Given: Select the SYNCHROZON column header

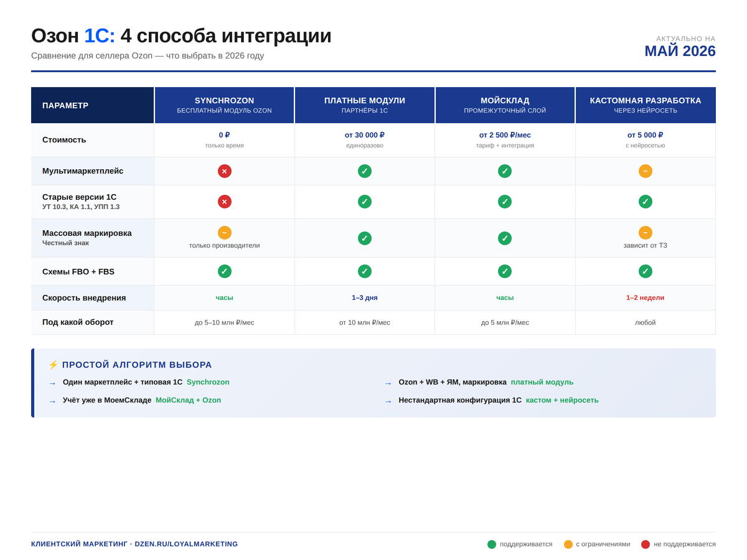Looking at the screenshot, I should [225, 105].
